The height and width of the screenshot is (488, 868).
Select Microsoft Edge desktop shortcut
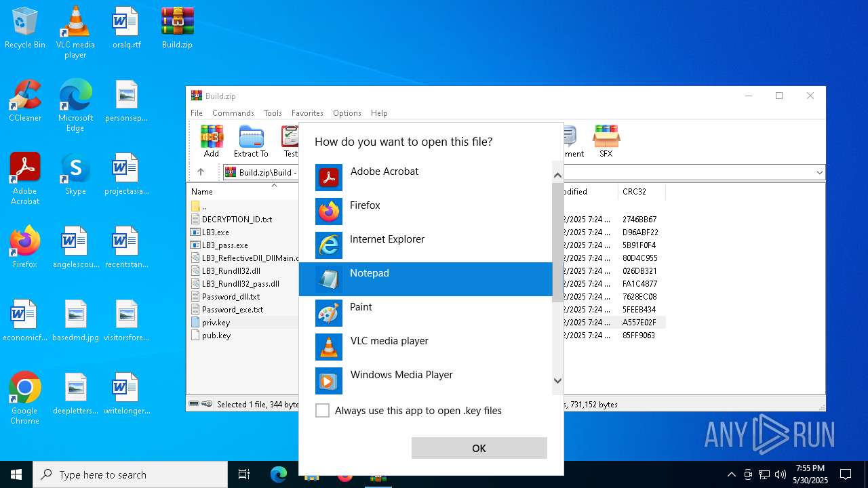75,106
